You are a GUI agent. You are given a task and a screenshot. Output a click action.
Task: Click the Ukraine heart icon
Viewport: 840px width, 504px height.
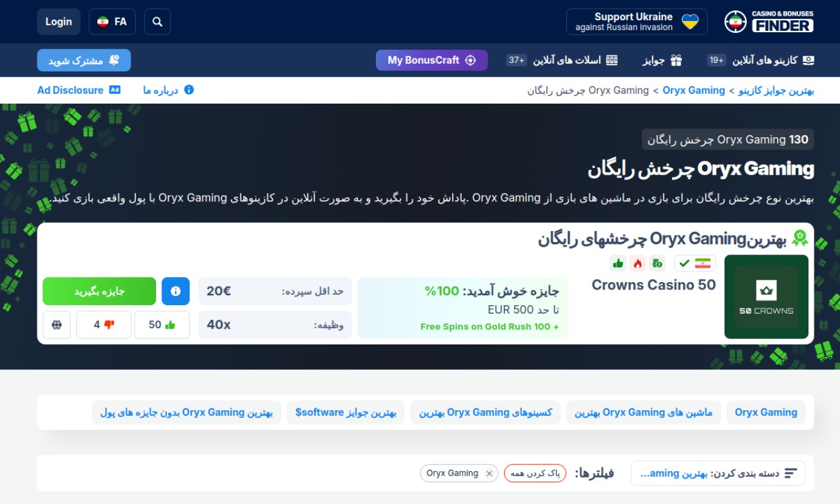pos(690,22)
